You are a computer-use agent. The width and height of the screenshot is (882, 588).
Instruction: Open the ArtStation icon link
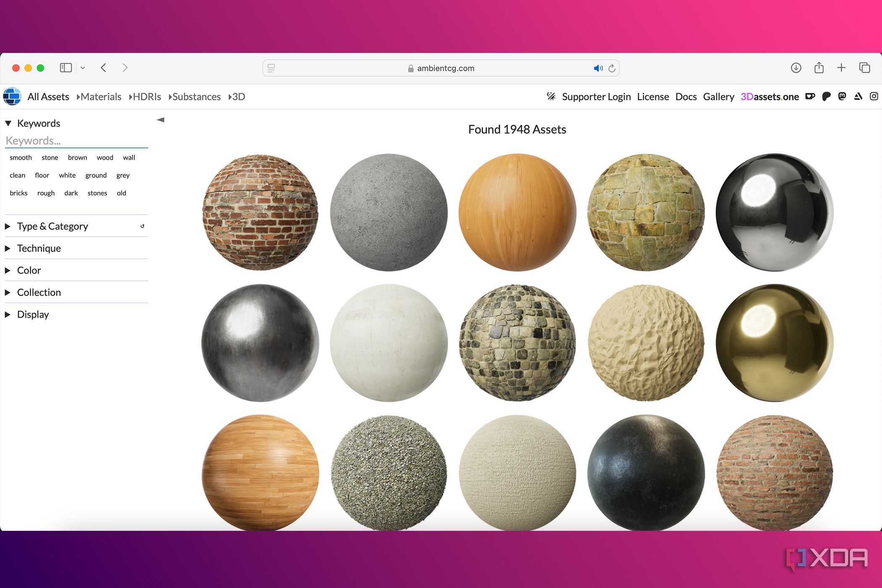click(x=858, y=97)
